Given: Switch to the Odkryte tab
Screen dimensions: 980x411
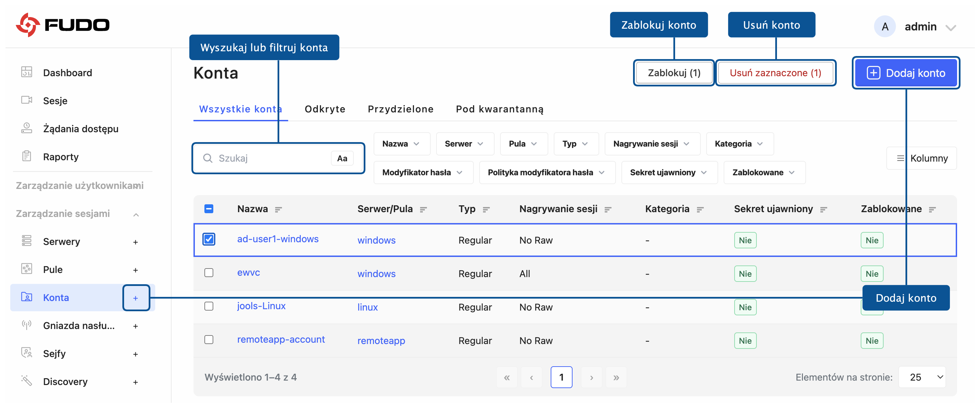Looking at the screenshot, I should pyautogui.click(x=325, y=109).
